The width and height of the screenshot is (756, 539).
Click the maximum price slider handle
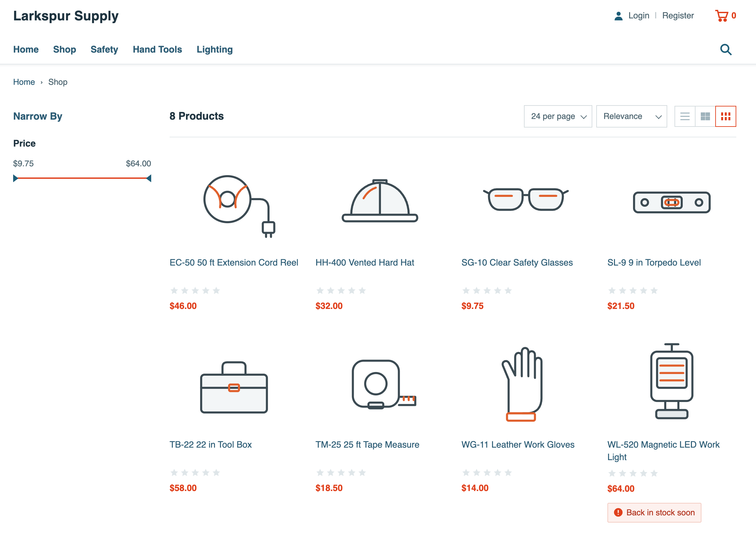[149, 178]
